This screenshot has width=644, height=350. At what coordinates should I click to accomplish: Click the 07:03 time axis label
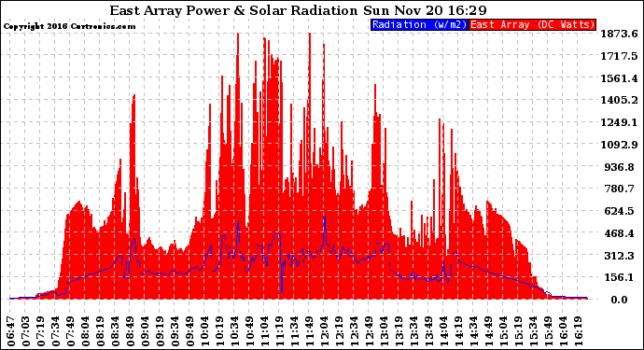point(26,331)
